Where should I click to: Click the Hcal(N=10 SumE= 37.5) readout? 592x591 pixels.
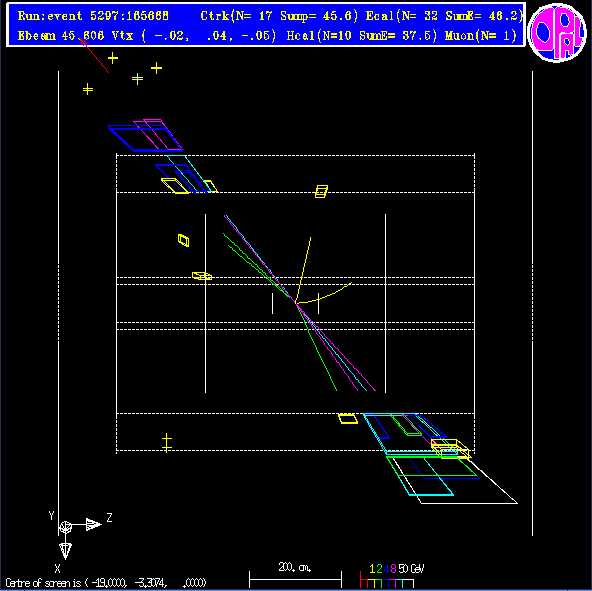tap(361, 36)
